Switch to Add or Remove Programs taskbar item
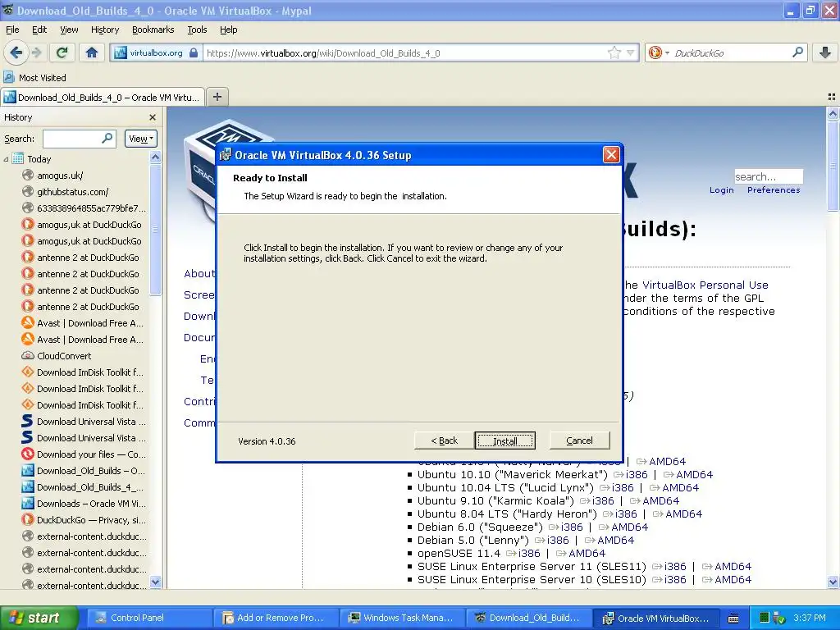Viewport: 840px width, 630px height. click(x=276, y=618)
